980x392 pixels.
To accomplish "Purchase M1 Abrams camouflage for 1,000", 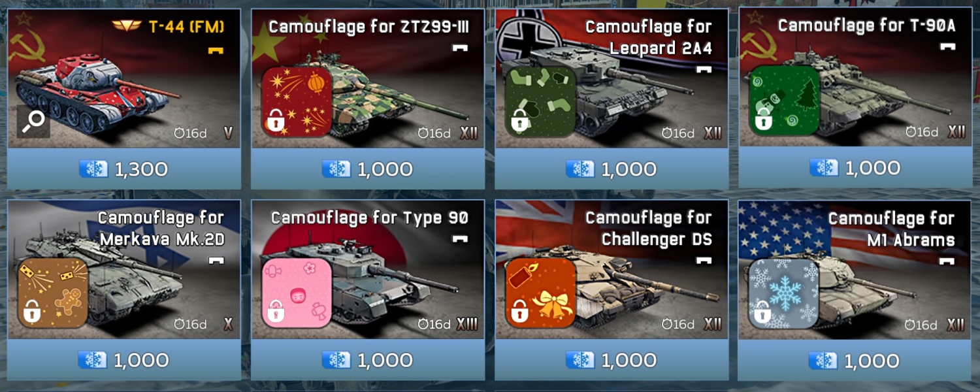I will tap(855, 361).
